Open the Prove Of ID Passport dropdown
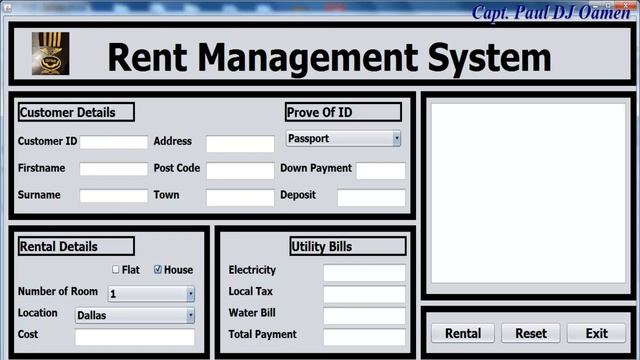The image size is (640, 360). (x=344, y=139)
